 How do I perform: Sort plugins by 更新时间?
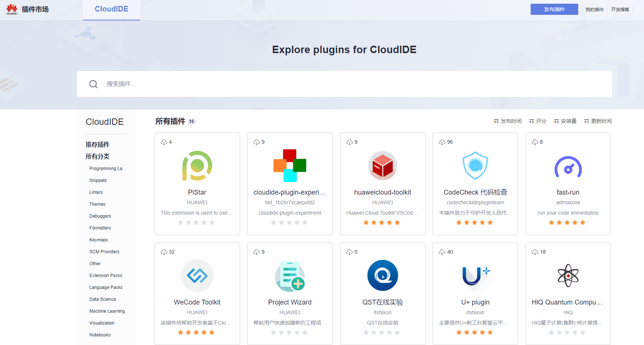[598, 121]
